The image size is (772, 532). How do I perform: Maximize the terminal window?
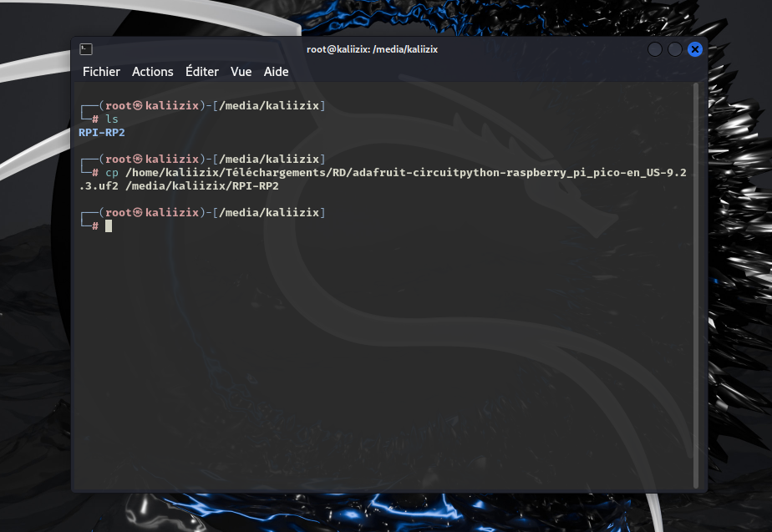(674, 49)
